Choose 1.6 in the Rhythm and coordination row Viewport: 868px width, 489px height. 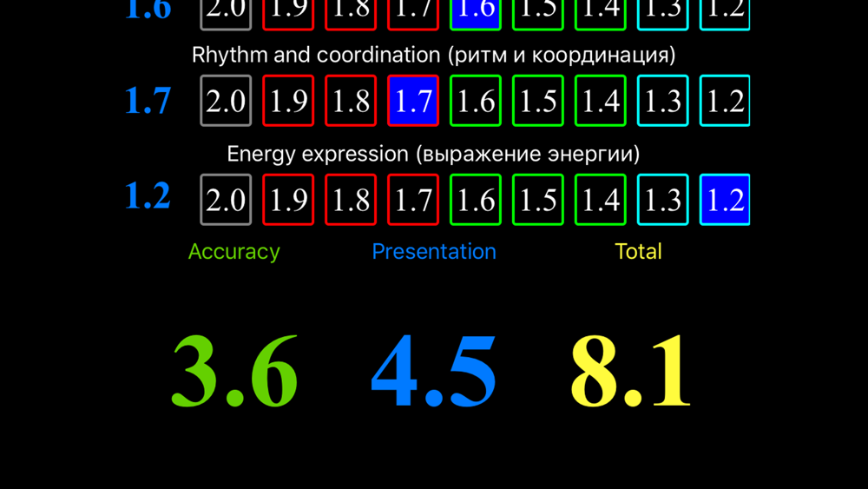(476, 101)
